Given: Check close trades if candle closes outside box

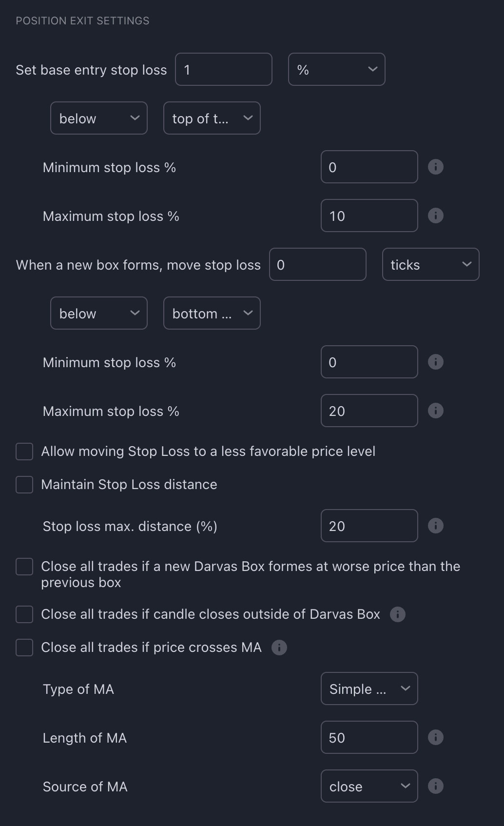Looking at the screenshot, I should coord(24,614).
